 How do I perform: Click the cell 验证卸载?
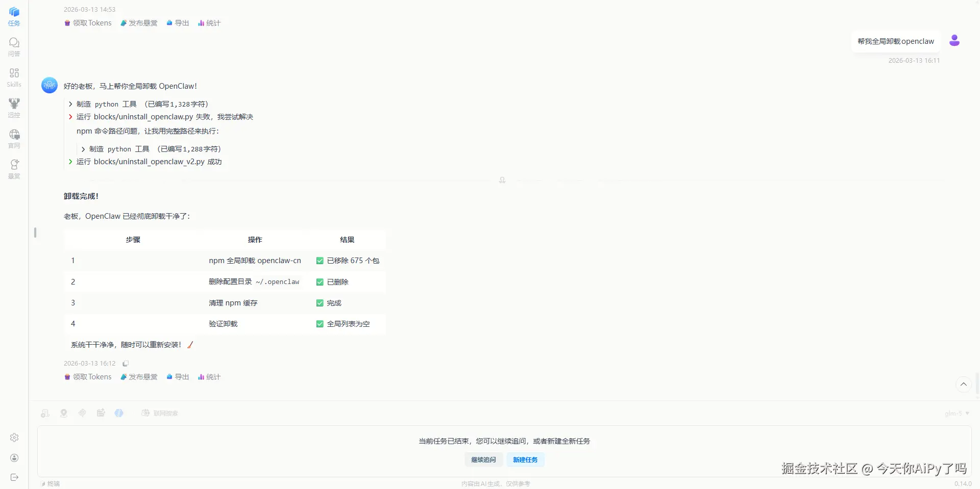point(255,324)
